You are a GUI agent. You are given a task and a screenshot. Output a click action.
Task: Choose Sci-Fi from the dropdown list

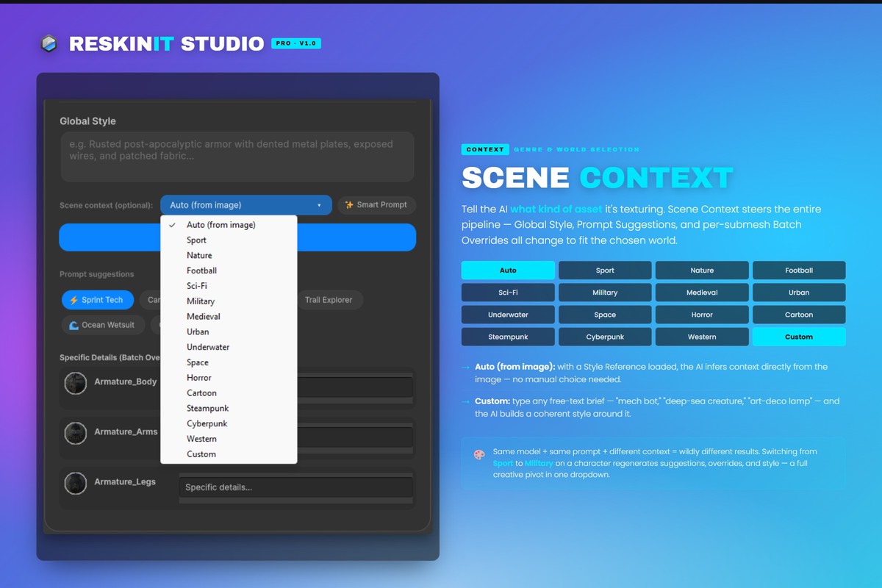(x=229, y=286)
